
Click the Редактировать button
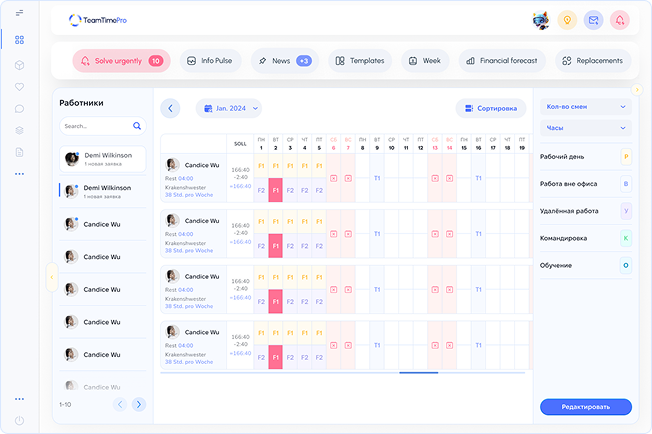click(585, 407)
